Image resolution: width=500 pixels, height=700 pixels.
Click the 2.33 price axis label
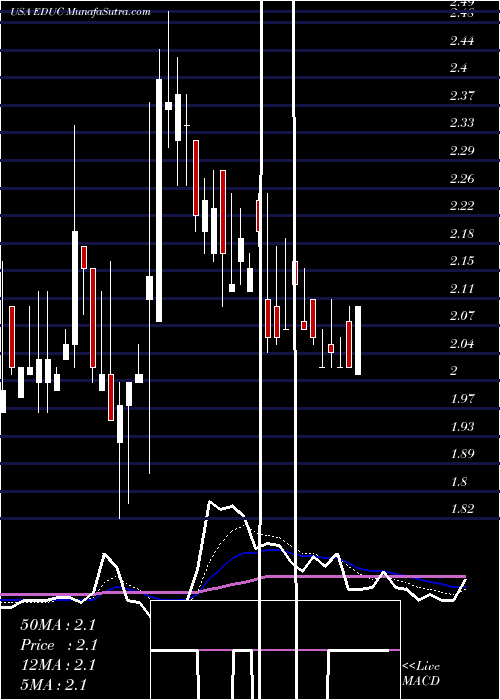pyautogui.click(x=462, y=122)
